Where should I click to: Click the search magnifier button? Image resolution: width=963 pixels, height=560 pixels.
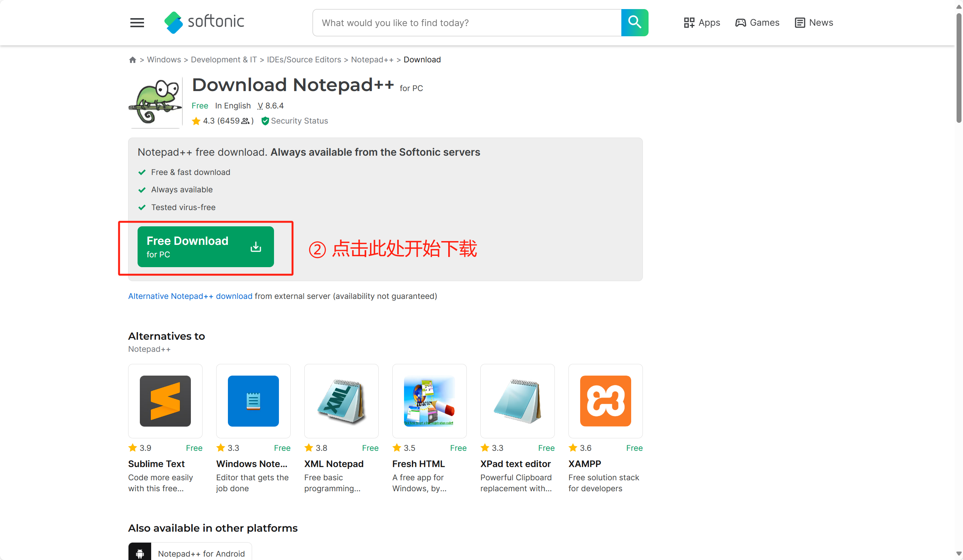tap(634, 23)
